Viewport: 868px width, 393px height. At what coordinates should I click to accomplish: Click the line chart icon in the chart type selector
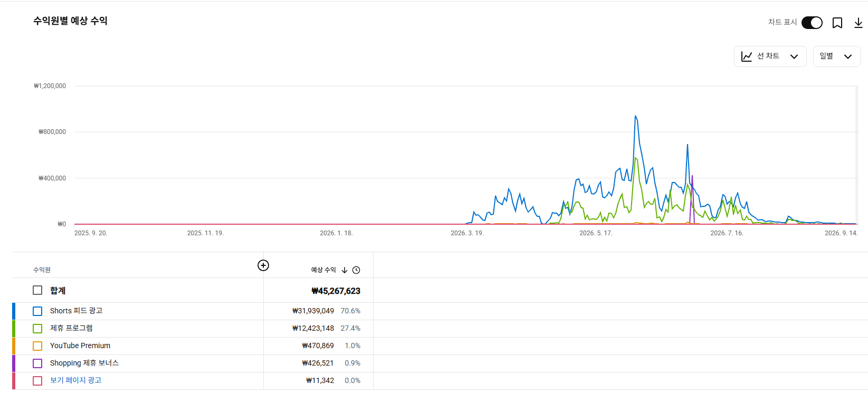click(x=747, y=56)
